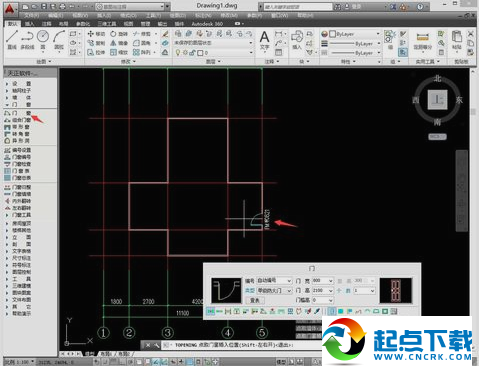
Task: Toggle the layer lightbulb on/off icon
Action: pyautogui.click(x=178, y=53)
